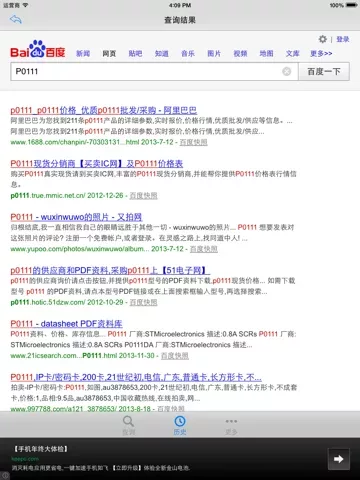The width and height of the screenshot is (360, 480).
Task: Switch to the 网页 web tab
Action: click(x=109, y=53)
